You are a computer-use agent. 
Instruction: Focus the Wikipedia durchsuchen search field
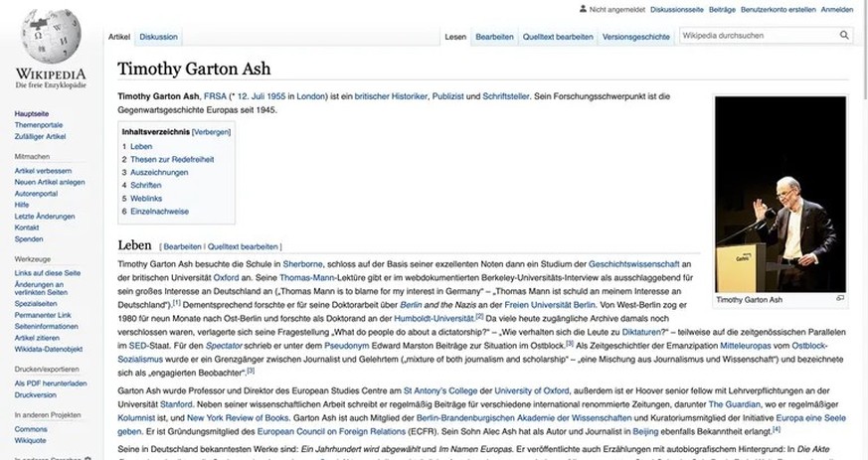point(759,36)
